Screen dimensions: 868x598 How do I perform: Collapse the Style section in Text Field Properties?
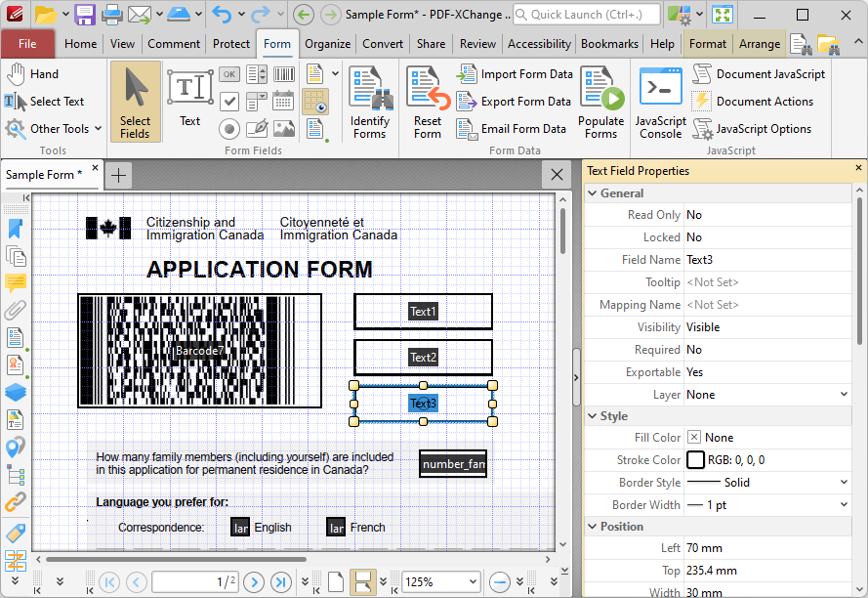[x=592, y=415]
